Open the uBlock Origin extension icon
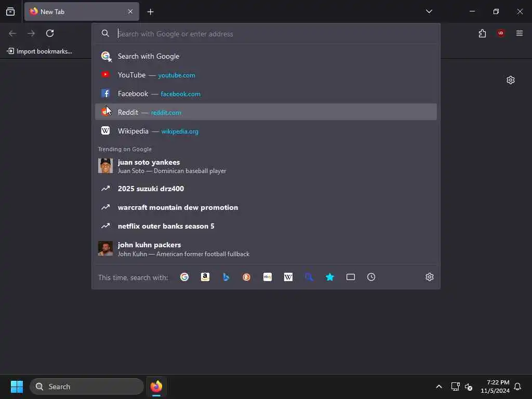This screenshot has width=532, height=399. [501, 33]
